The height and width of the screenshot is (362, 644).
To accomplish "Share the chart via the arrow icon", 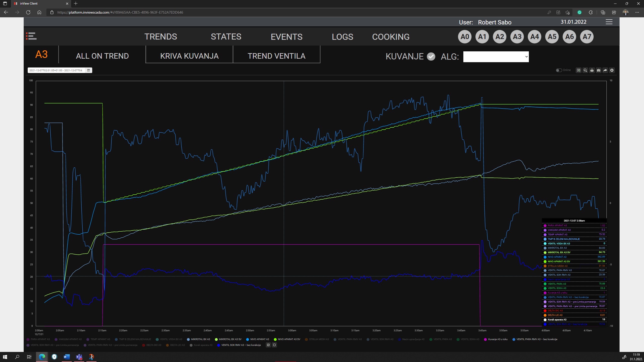I will (605, 70).
